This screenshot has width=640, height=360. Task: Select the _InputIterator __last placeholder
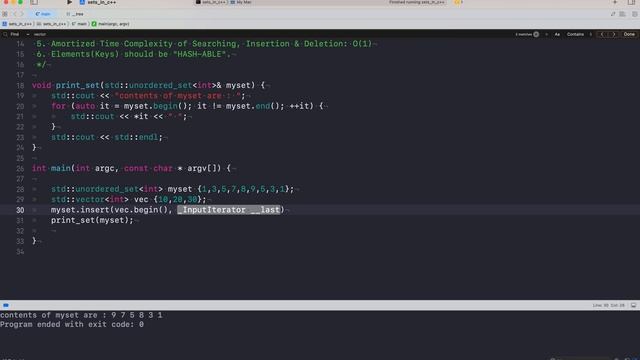[x=229, y=210]
